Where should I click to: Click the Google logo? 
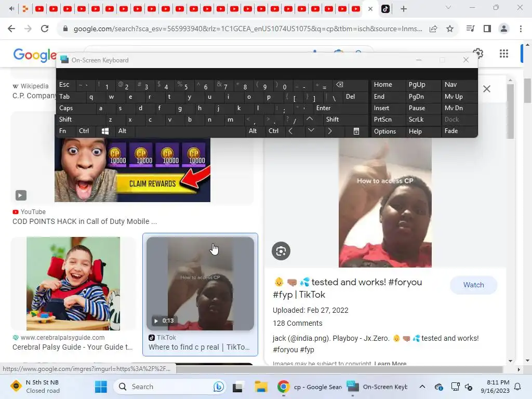click(35, 55)
